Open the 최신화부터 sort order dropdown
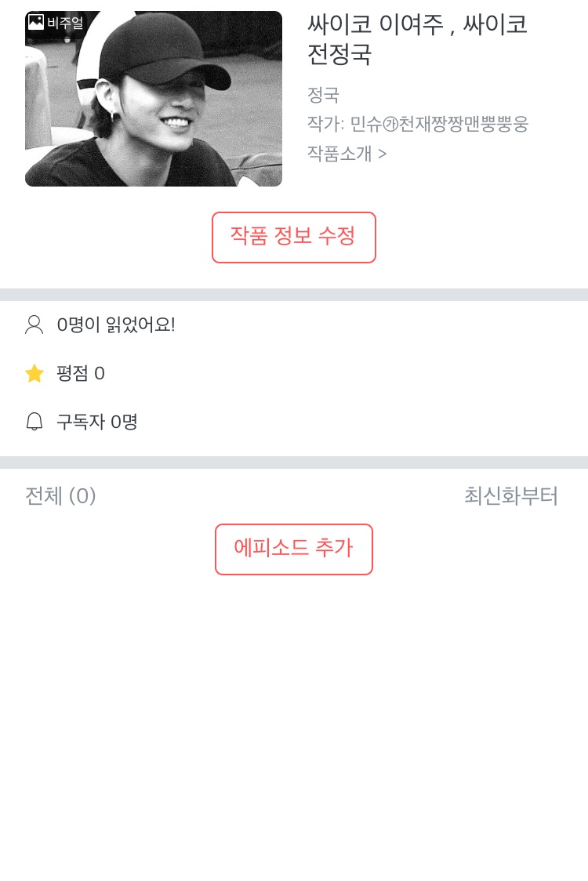This screenshot has width=588, height=881. [510, 496]
